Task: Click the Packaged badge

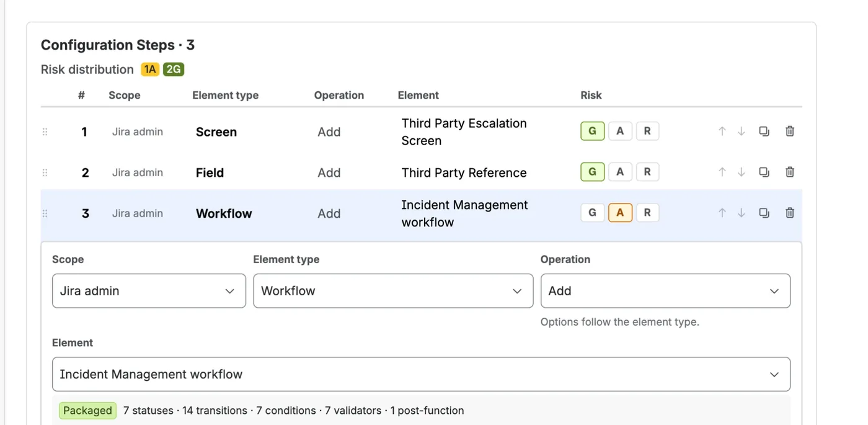Action: (x=87, y=411)
